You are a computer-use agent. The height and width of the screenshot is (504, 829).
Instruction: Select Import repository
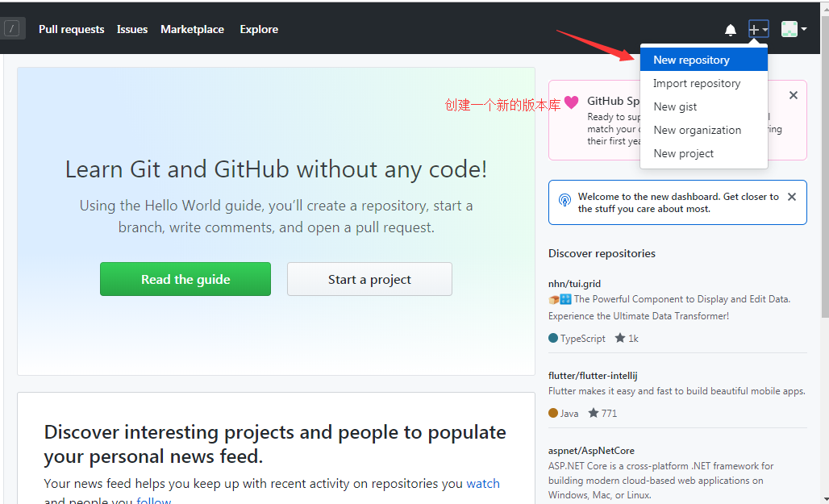pos(704,83)
